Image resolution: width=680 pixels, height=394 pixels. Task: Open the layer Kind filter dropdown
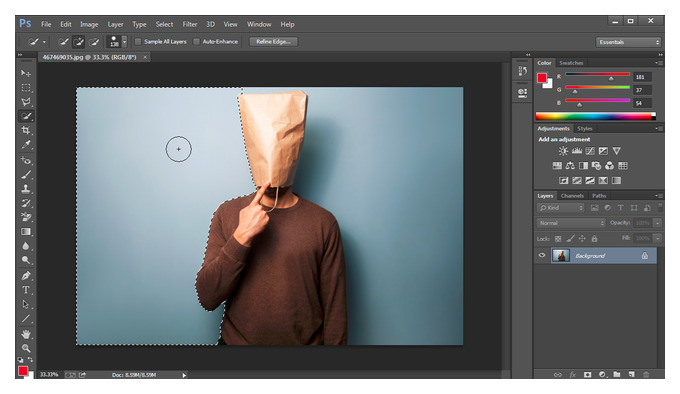(x=561, y=208)
